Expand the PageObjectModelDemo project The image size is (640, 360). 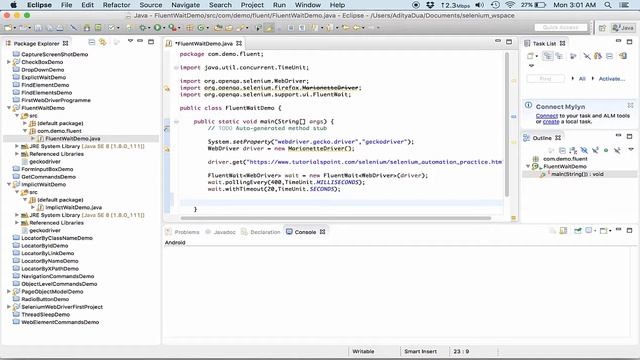click(9, 291)
